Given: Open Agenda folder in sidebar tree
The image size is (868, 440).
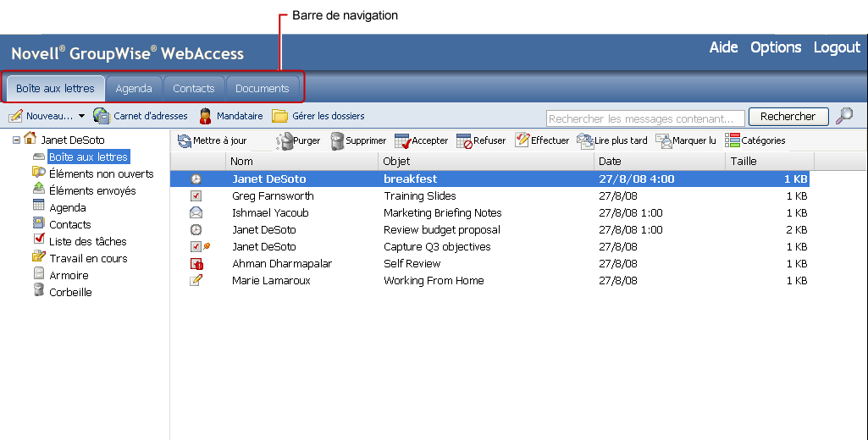Looking at the screenshot, I should click(x=68, y=207).
